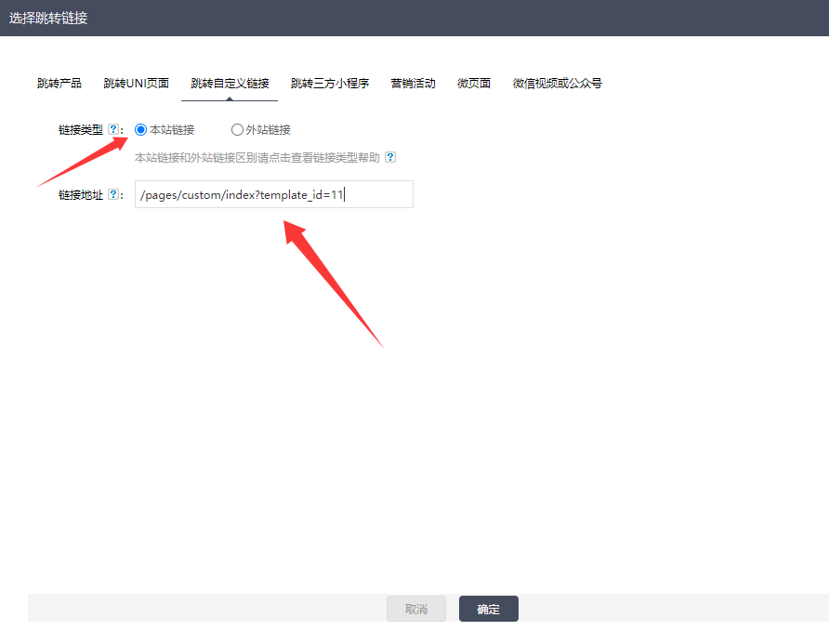The width and height of the screenshot is (829, 644).
Task: Open the 跳转UNI页面 tab
Action: coord(136,84)
